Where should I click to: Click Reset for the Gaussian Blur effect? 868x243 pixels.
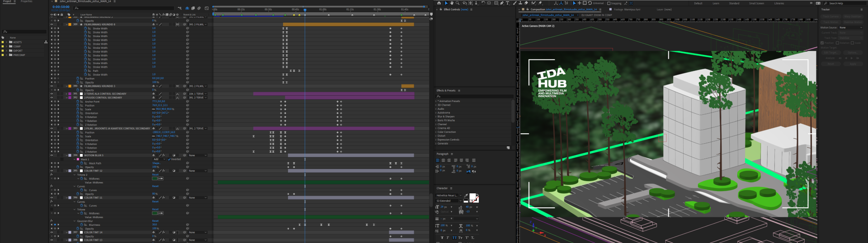click(x=155, y=221)
